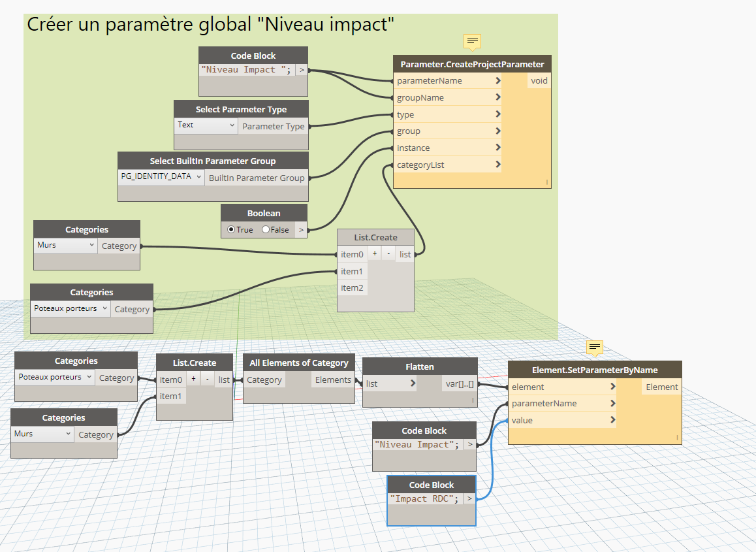Open the note icon above Parameter.CreateProjectParameter
This screenshot has height=552, width=756.
pos(472,41)
